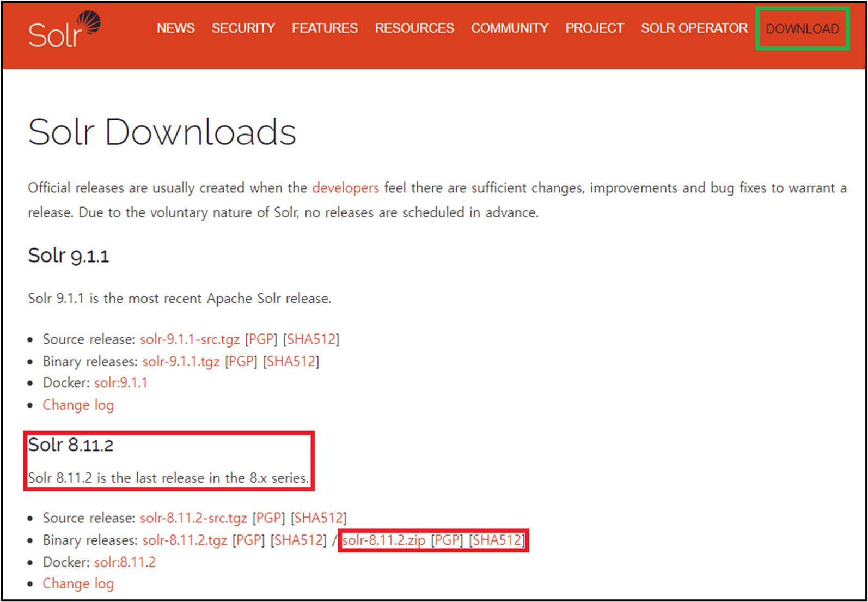
Task: Go to the DOWNLOAD page
Action: 802,29
